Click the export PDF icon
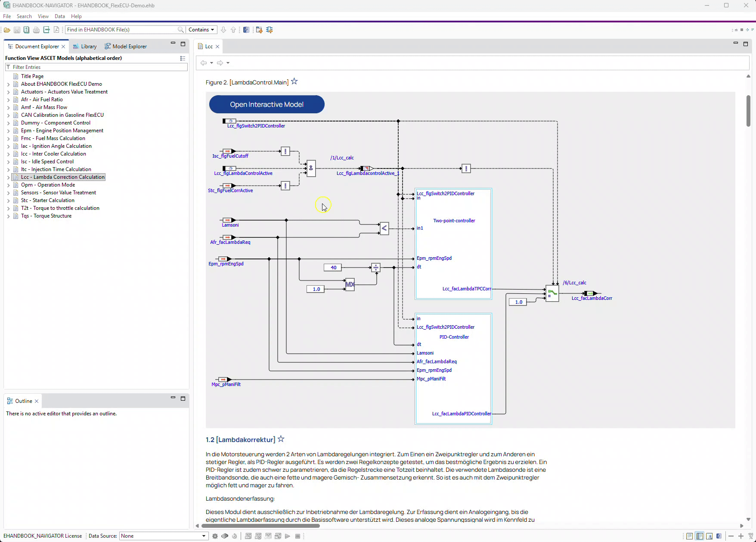This screenshot has height=542, width=756. [x=56, y=30]
